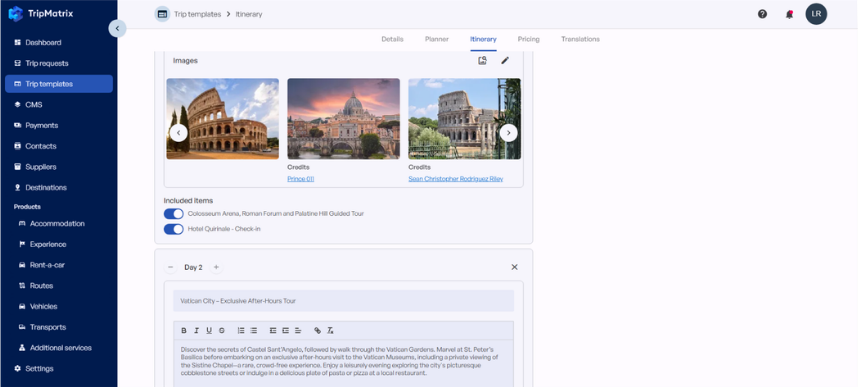Click the TripMatrix logo
858x387 pixels.
(40, 14)
